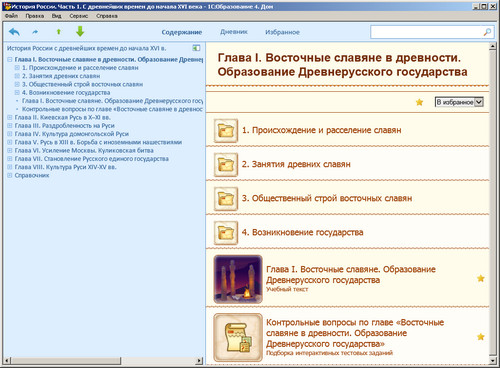The width and height of the screenshot is (500, 368).
Task: Expand Глава V. Русь в XIII в. node
Action: (x=10, y=142)
